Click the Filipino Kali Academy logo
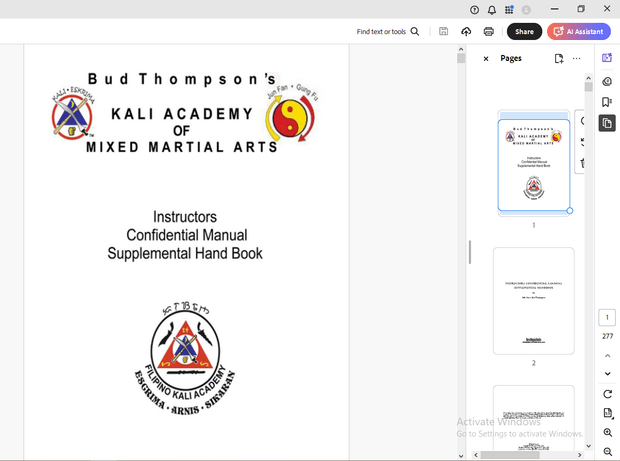620x461 pixels. [x=185, y=359]
